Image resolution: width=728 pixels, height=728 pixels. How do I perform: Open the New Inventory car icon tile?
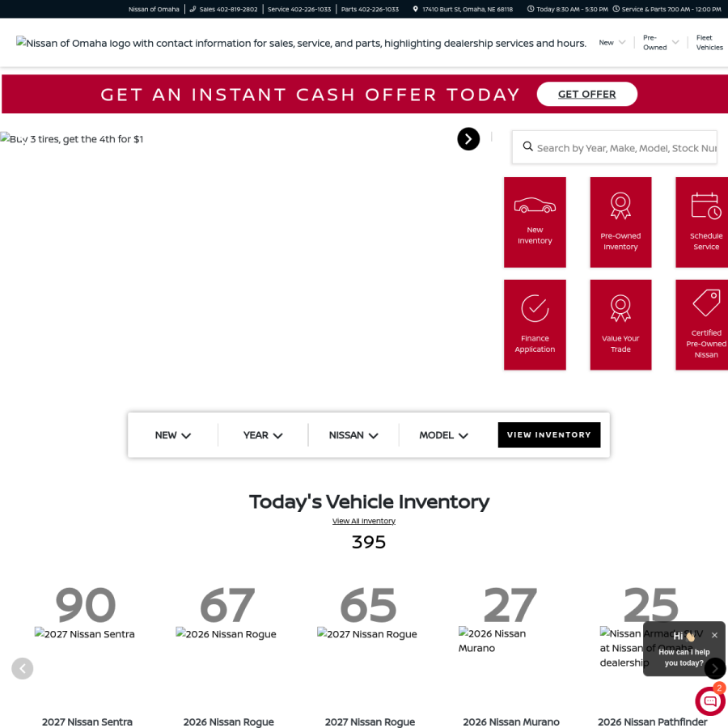click(535, 222)
